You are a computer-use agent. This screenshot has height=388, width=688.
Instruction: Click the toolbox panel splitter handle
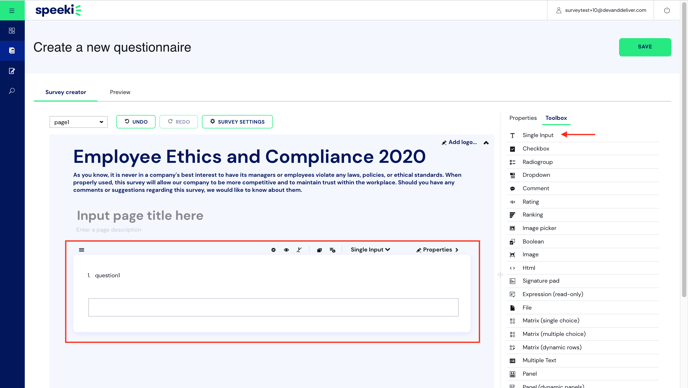[x=500, y=275]
